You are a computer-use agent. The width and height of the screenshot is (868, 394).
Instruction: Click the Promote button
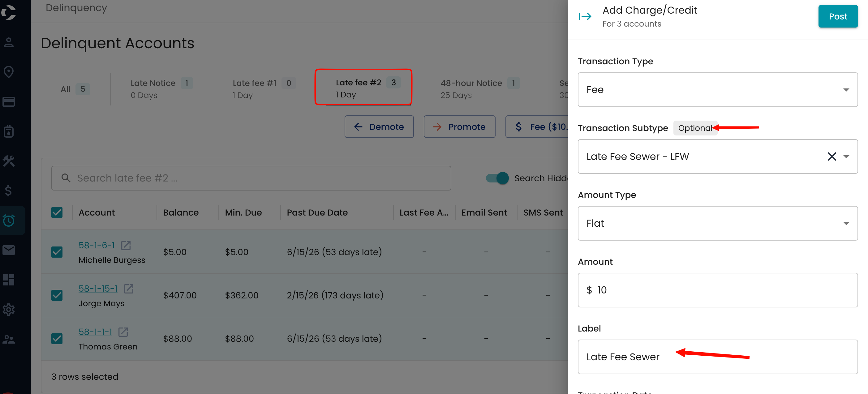459,126
